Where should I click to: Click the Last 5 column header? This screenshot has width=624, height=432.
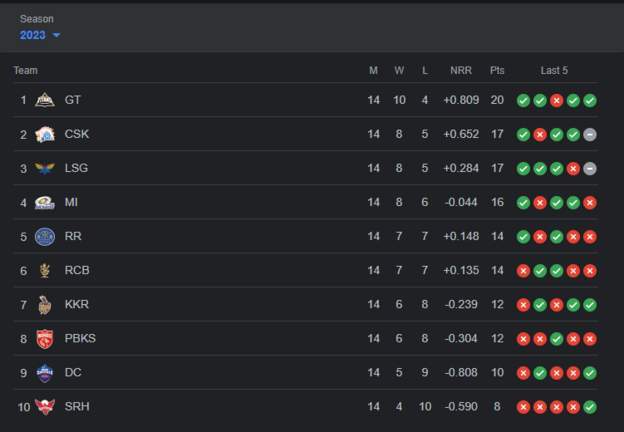[554, 70]
